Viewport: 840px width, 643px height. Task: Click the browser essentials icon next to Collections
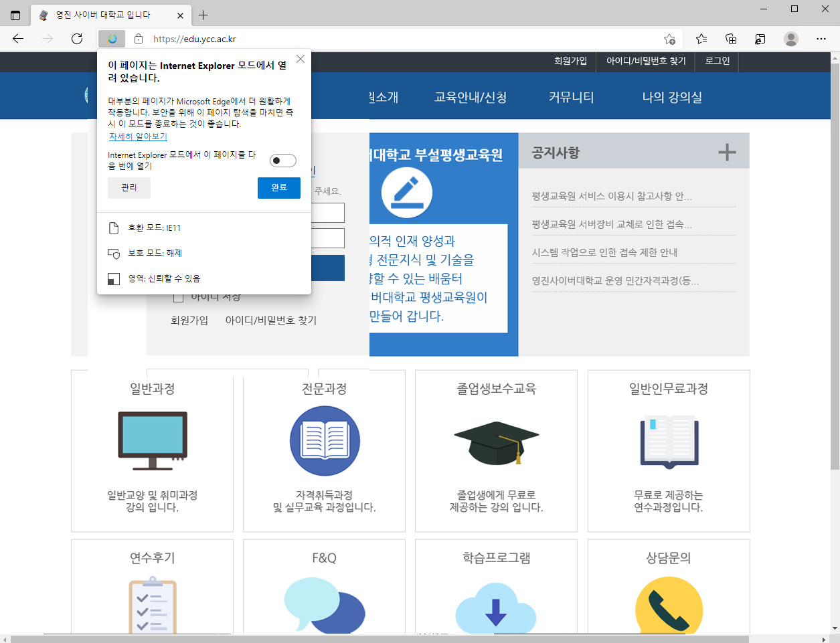[x=760, y=39]
